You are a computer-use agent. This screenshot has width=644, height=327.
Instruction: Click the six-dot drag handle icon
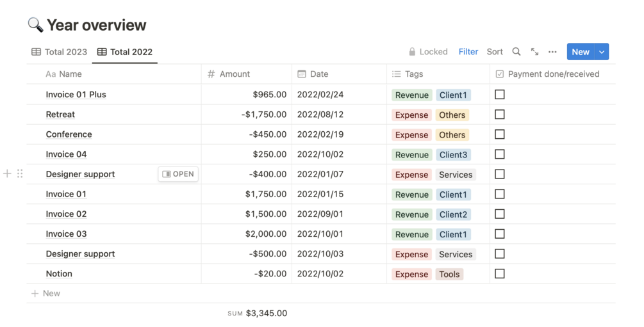point(20,173)
